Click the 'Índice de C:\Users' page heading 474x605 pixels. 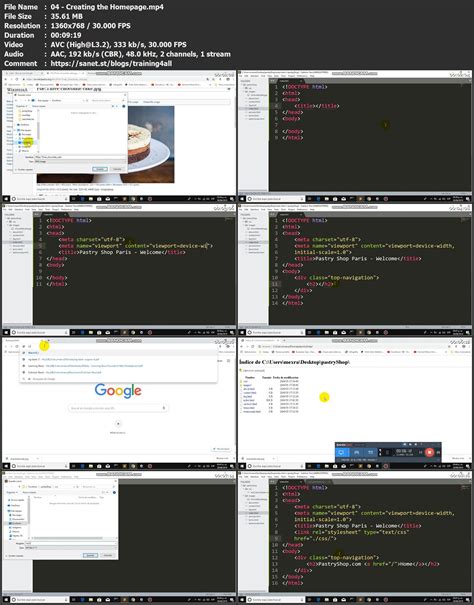coord(295,362)
